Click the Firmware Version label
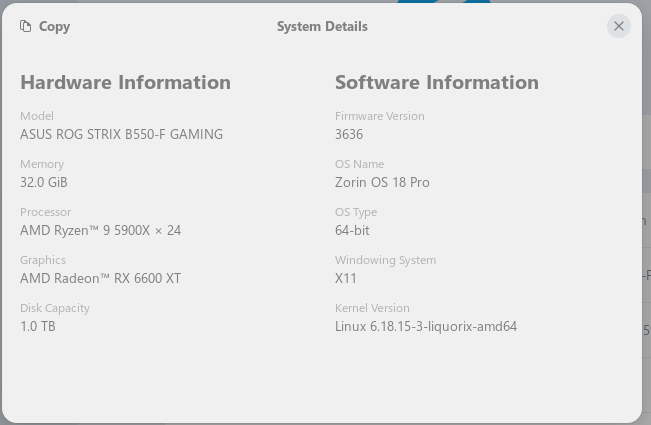Viewport: 651px width, 425px height. pos(379,116)
